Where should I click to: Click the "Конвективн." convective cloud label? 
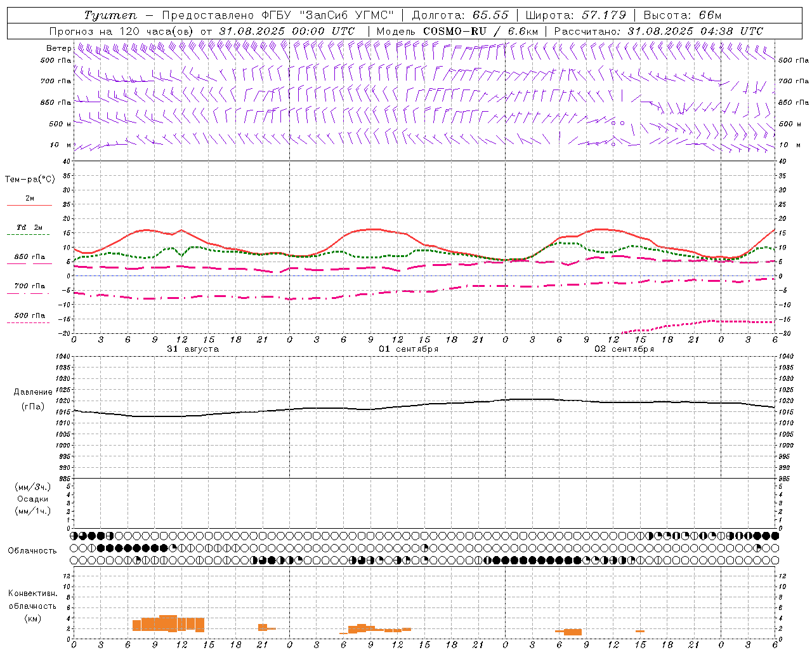32,594
